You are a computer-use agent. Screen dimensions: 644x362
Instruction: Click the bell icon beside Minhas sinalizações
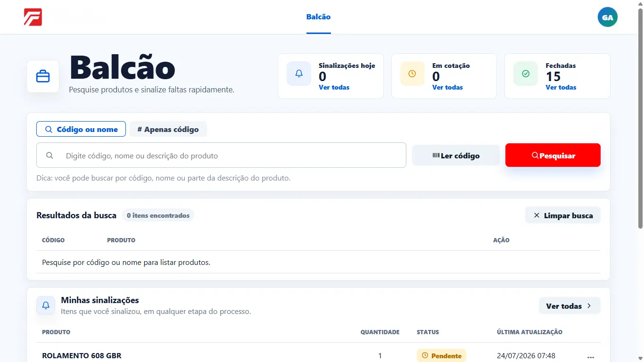pyautogui.click(x=46, y=305)
